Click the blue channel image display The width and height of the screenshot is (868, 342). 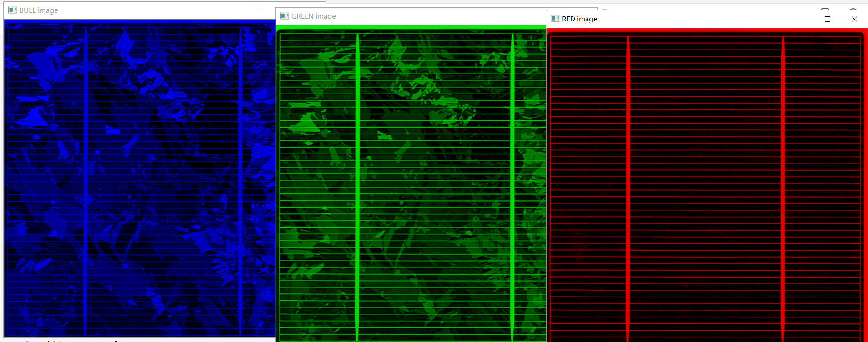tap(140, 178)
